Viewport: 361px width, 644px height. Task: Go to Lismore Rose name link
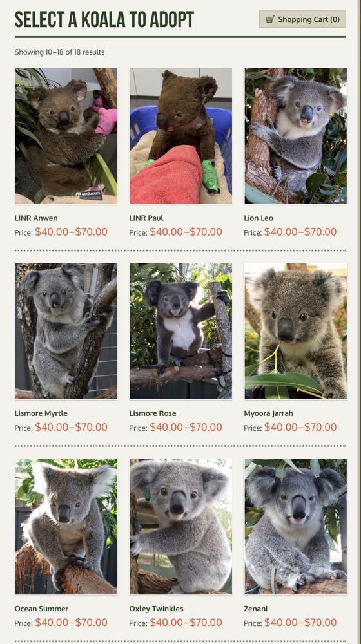[153, 413]
